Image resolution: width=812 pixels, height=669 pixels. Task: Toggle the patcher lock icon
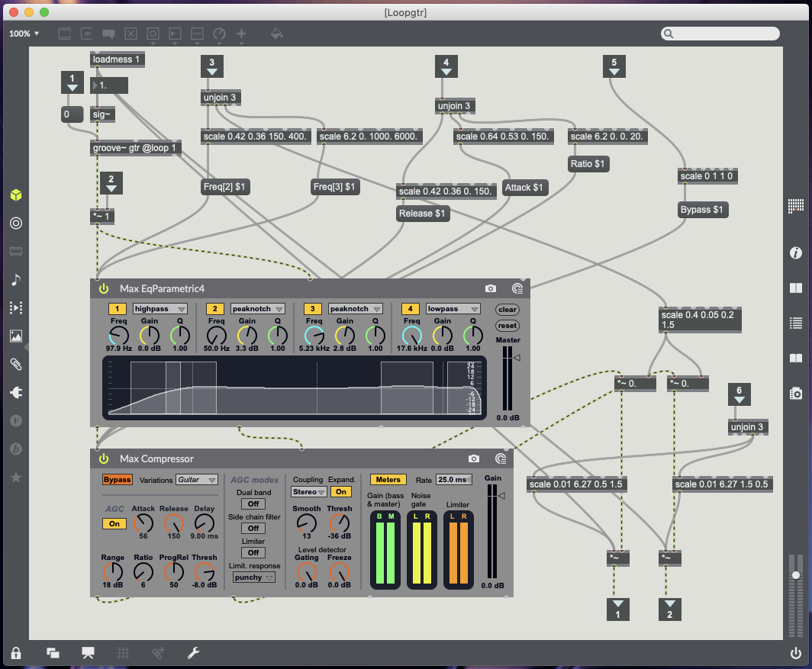coord(15,652)
